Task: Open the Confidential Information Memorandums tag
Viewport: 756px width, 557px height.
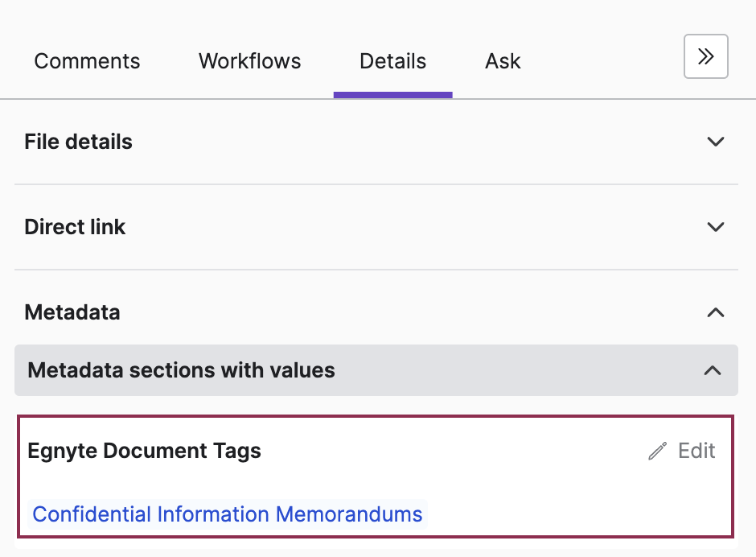Action: click(x=227, y=514)
